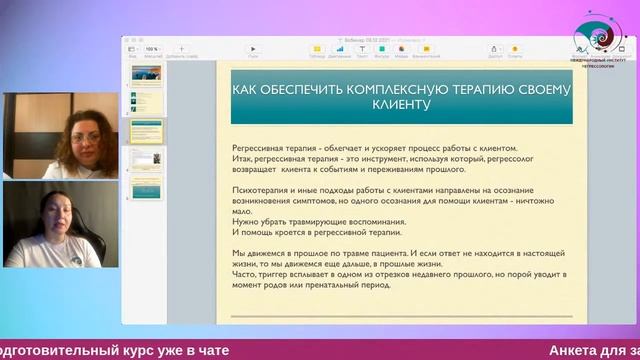Select the highlighted slide 3 thumbnail

146,131
